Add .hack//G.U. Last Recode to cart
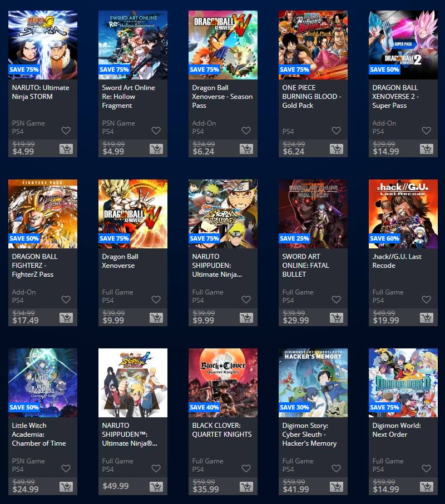445x504 pixels. pyautogui.click(x=426, y=318)
